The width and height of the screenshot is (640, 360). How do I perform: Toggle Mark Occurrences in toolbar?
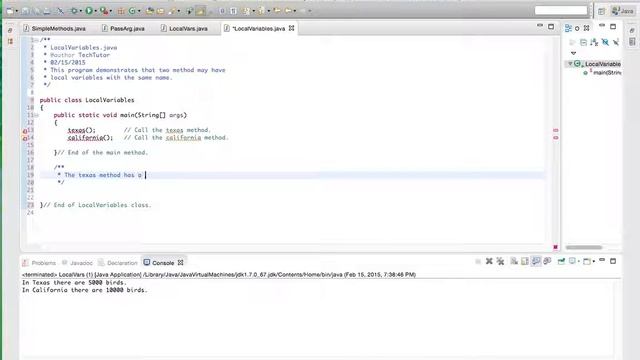pos(200,11)
